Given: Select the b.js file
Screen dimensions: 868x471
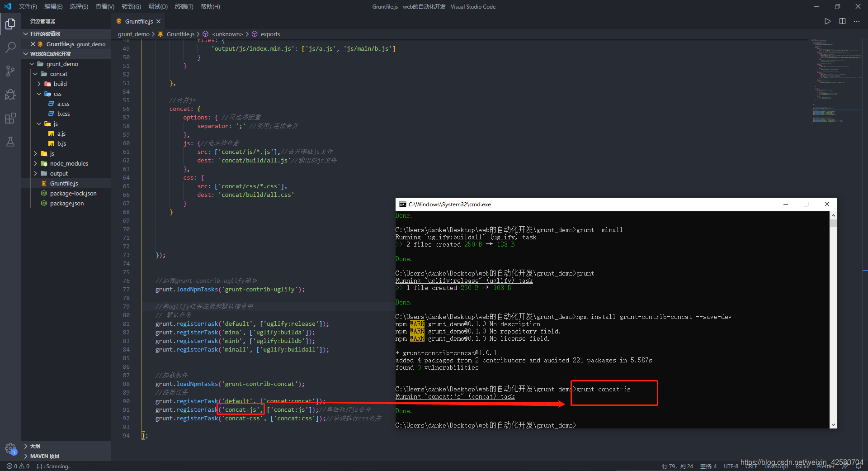Looking at the screenshot, I should pyautogui.click(x=61, y=143).
